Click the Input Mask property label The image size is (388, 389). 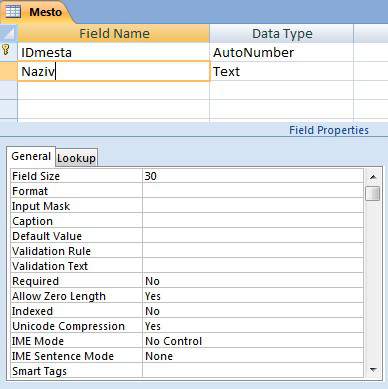click(x=41, y=206)
